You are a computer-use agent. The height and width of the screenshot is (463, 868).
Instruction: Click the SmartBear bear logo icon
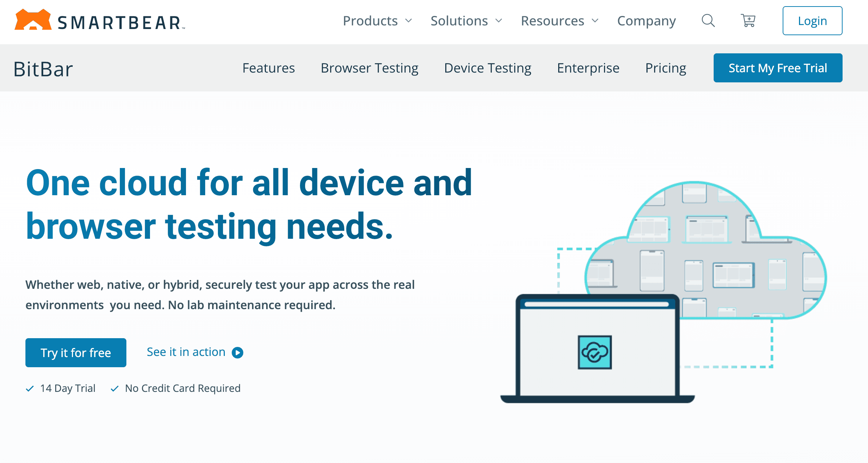tap(33, 20)
